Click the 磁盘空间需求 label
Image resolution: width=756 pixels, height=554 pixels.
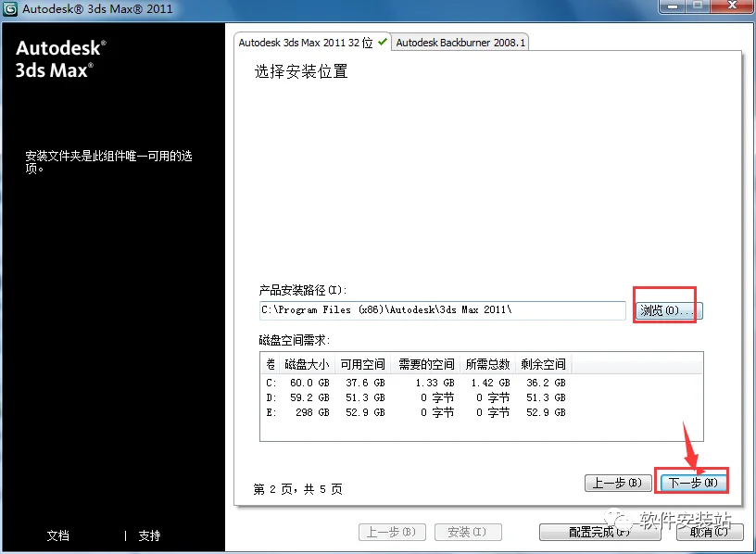pos(294,340)
